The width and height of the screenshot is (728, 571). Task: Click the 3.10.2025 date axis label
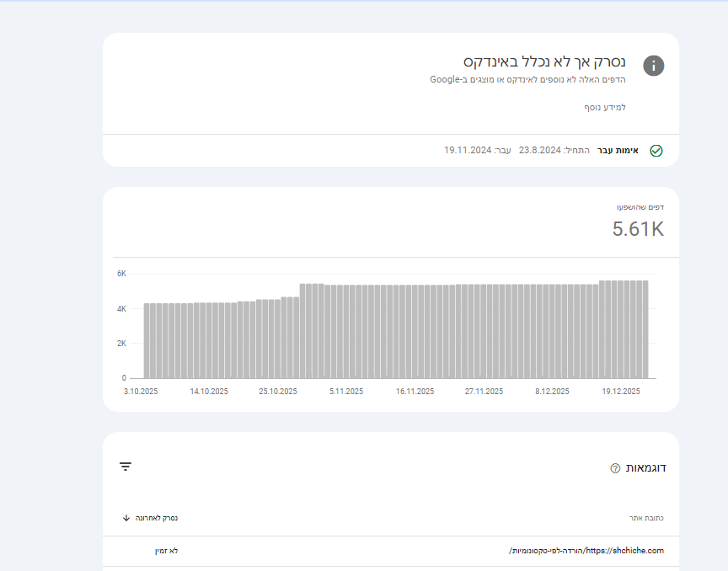pyautogui.click(x=141, y=392)
